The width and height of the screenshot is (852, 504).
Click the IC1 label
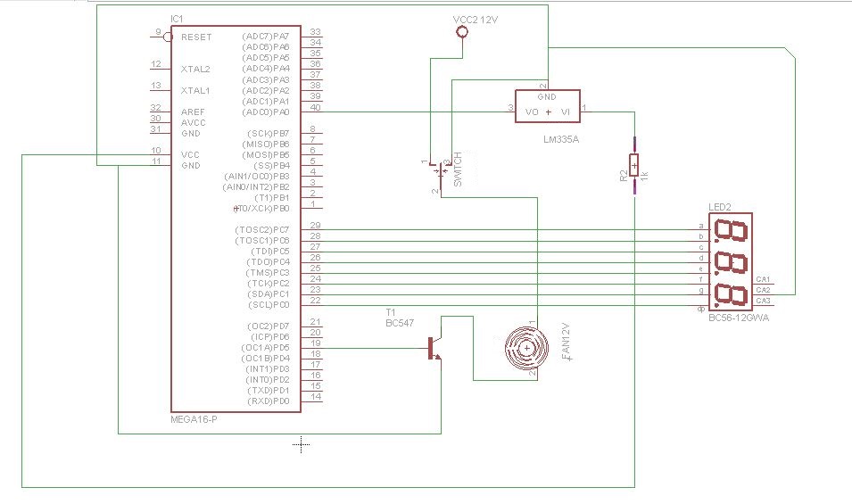tap(177, 19)
